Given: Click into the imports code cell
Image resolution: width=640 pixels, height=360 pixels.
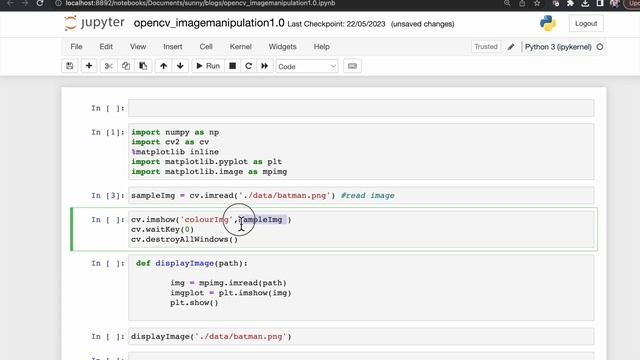Looking at the screenshot, I should 361,152.
